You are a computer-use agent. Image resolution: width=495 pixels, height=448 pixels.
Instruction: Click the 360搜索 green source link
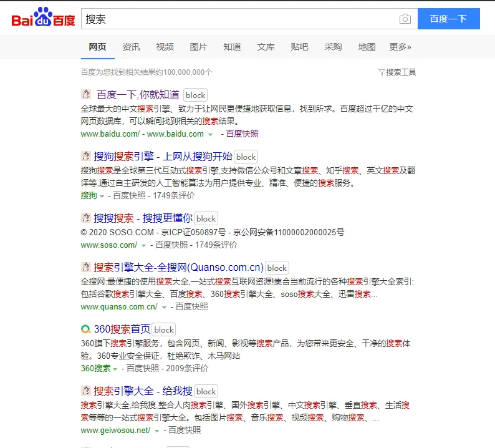click(95, 368)
